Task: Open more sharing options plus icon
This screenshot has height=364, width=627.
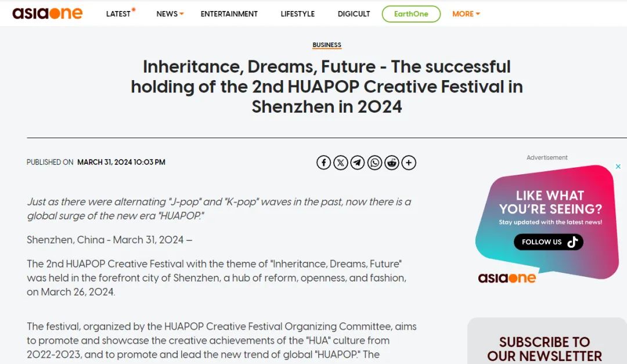Action: coord(409,163)
